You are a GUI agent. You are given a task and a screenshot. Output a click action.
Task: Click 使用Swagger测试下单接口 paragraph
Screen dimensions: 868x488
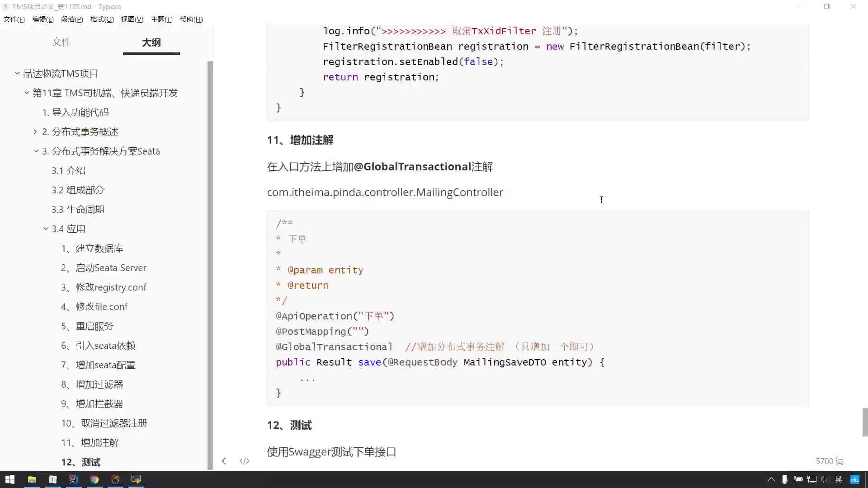(x=331, y=451)
